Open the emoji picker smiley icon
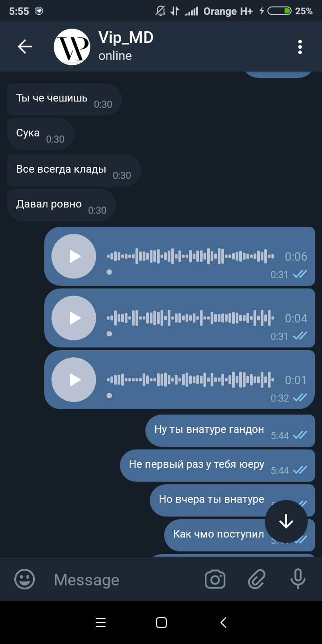Image resolution: width=322 pixels, height=644 pixels. [25, 580]
